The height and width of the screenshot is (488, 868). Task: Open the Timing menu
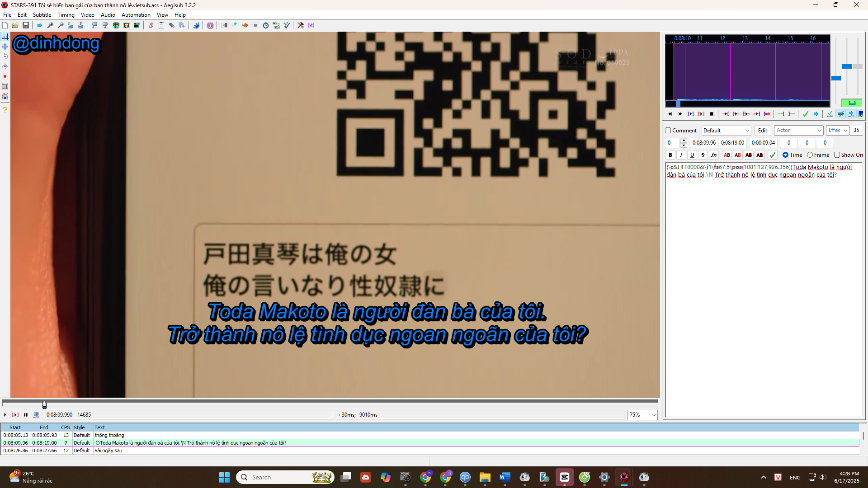66,15
